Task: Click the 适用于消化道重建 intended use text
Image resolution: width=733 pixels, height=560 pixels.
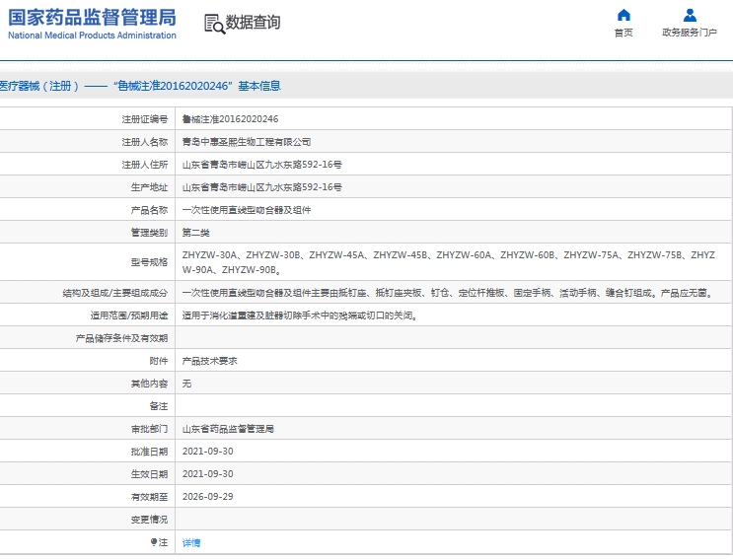Action: pos(300,315)
